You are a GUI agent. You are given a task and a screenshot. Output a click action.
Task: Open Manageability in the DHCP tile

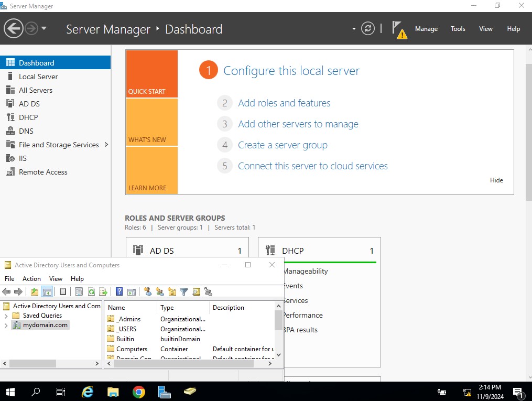[306, 271]
